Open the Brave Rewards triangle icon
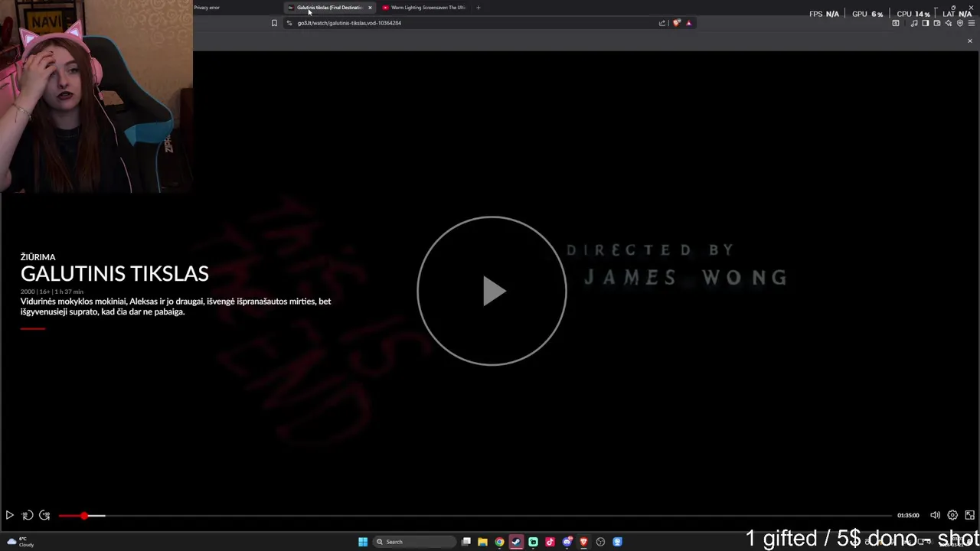Viewport: 980px width, 551px height. 688,23
